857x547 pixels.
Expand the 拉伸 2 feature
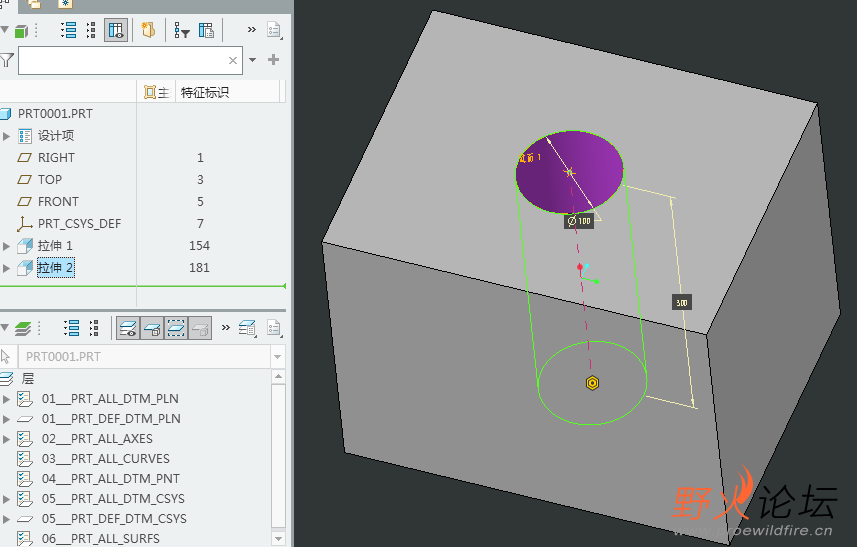pos(7,268)
